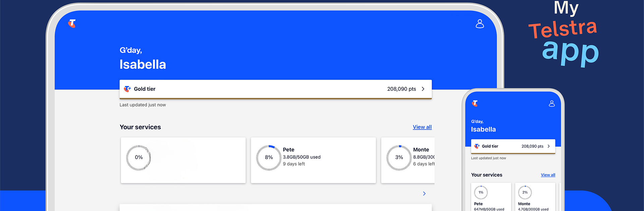Click the Telstra Plus icon beside Gold tier on tablet
This screenshot has height=211, width=644.
(x=127, y=89)
